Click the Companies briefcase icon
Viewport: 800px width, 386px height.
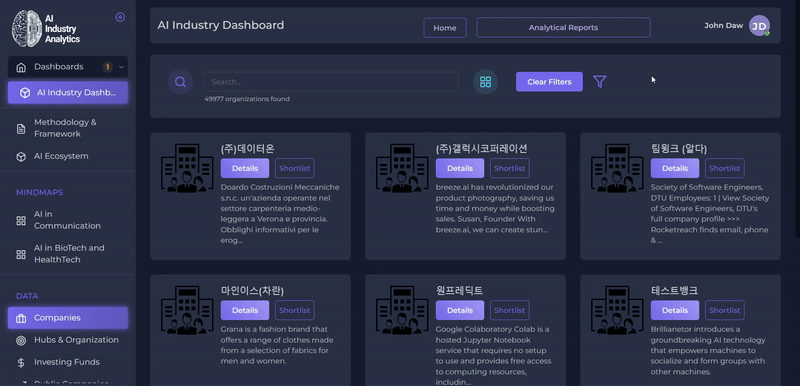(x=21, y=318)
